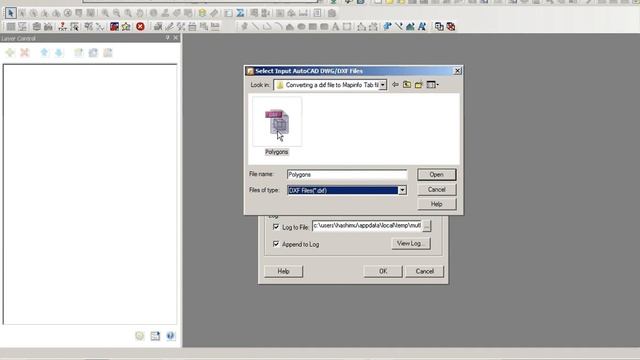Click the View Log... button

(x=411, y=243)
